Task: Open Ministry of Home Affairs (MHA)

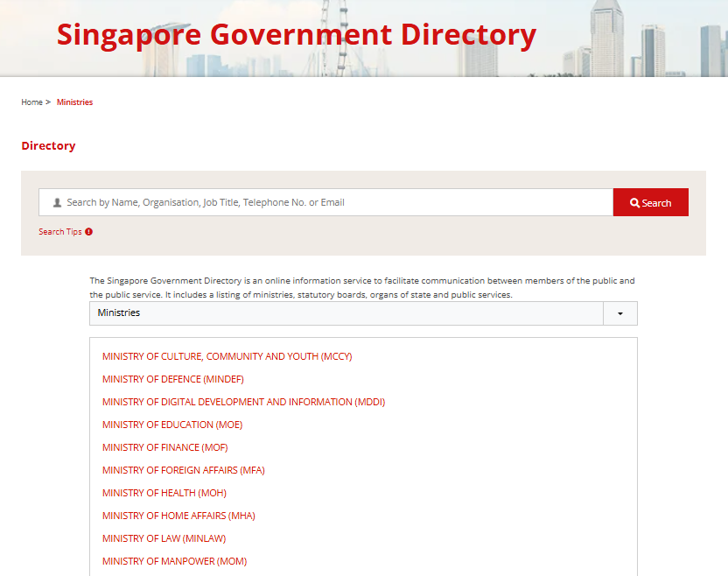Action: (x=178, y=516)
